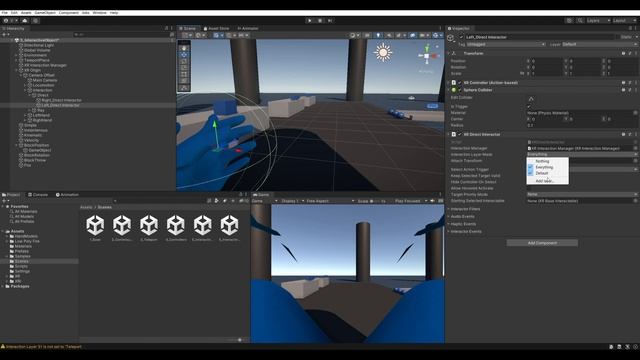The width and height of the screenshot is (640, 360).
Task: Open the Layers dropdown in top toolbar
Action: click(x=598, y=20)
